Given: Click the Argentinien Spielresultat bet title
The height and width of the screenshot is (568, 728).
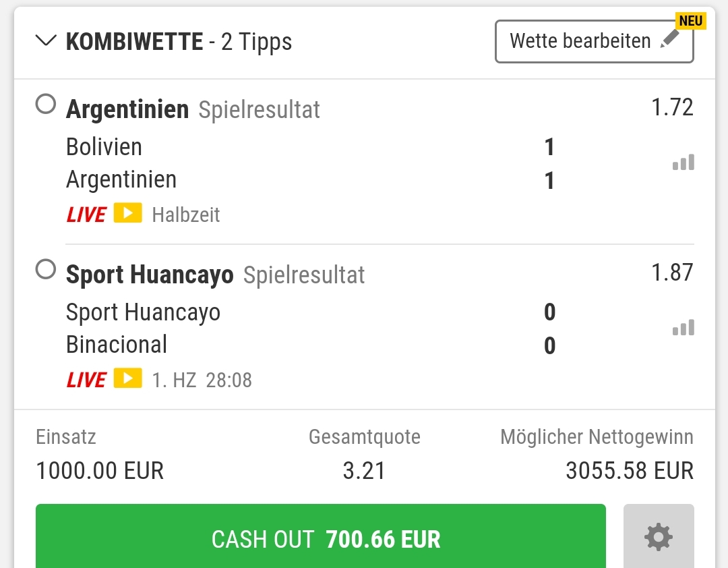Looking at the screenshot, I should tap(192, 109).
